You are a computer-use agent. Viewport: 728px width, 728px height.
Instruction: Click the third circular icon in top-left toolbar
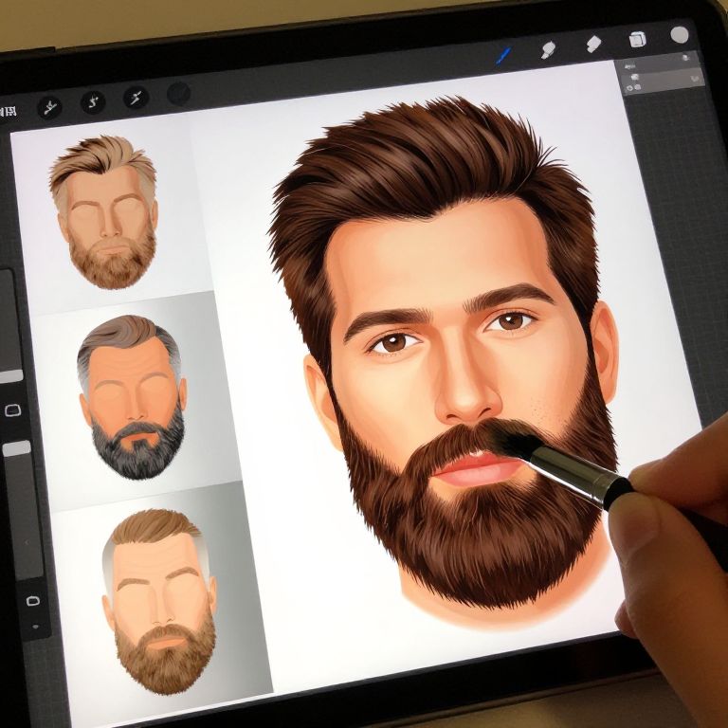coord(136,98)
